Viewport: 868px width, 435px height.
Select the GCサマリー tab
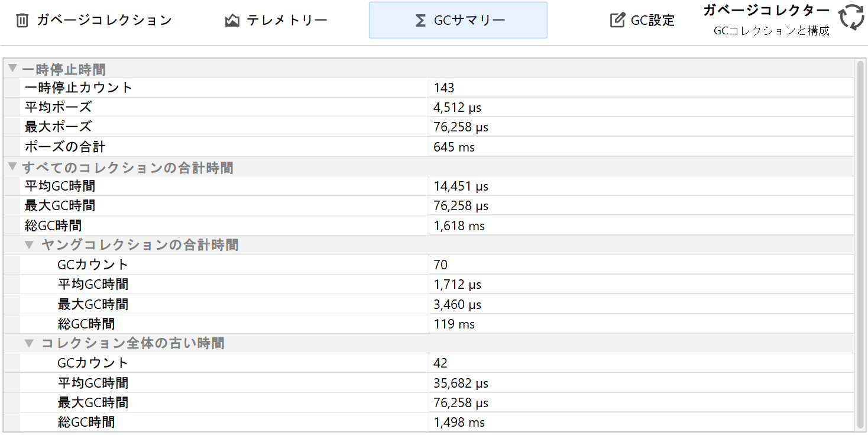point(469,21)
